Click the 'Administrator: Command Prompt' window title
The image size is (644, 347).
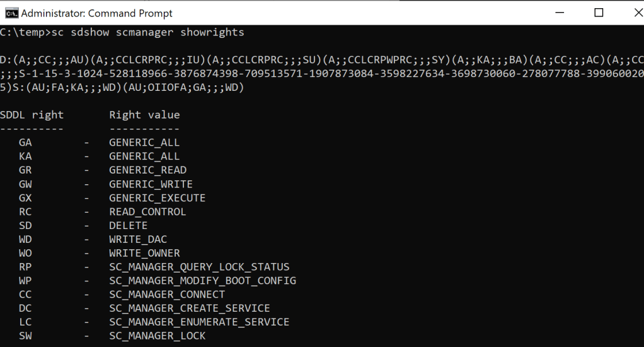tap(96, 13)
